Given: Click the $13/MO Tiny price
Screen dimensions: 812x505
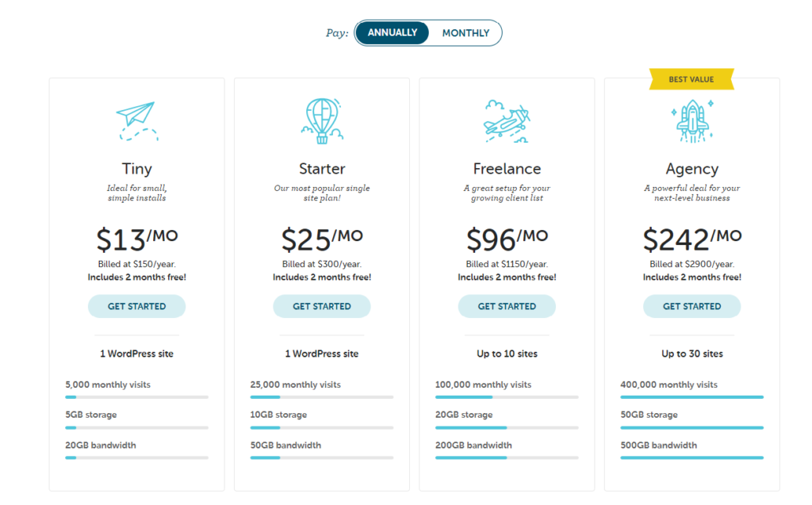Looking at the screenshot, I should (x=136, y=239).
